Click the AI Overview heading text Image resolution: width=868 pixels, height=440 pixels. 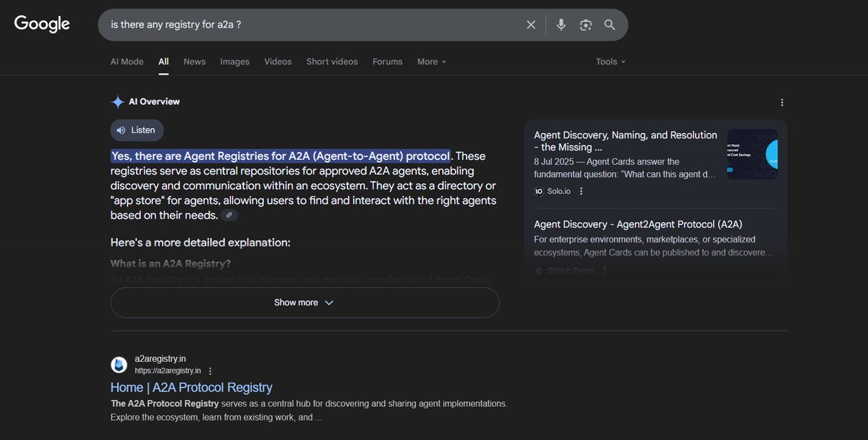pos(154,102)
